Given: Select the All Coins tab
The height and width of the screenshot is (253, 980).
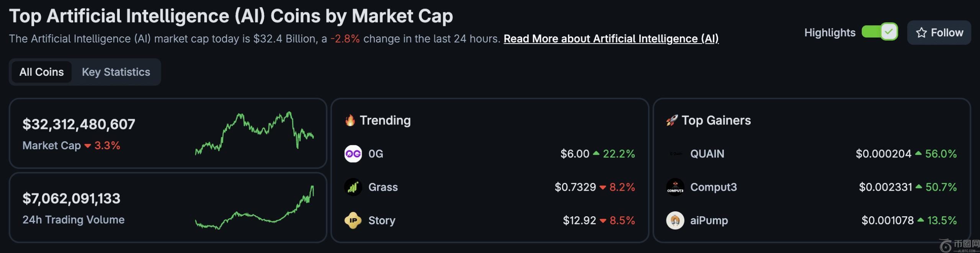Looking at the screenshot, I should coord(41,72).
